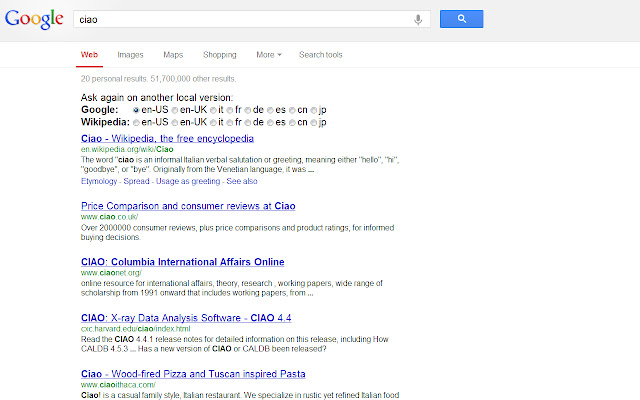Select Wikipedia jp radio button

313,122
